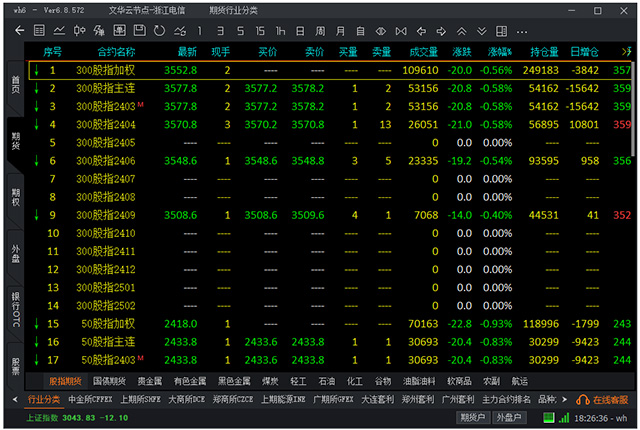
Task: Open the 期权 side tab
Action: (x=16, y=195)
